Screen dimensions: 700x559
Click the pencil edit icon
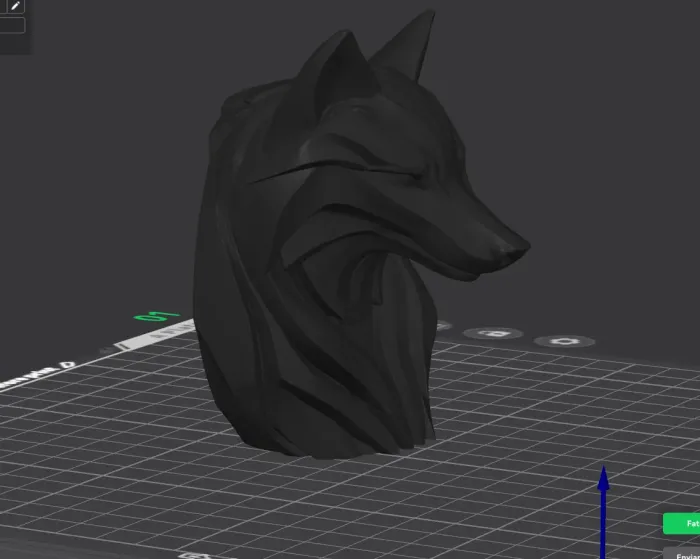coord(16,6)
